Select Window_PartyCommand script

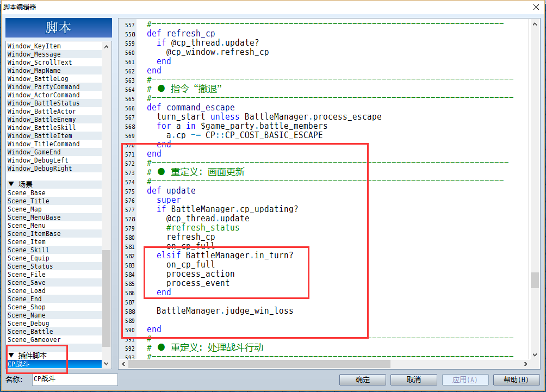tap(54, 86)
